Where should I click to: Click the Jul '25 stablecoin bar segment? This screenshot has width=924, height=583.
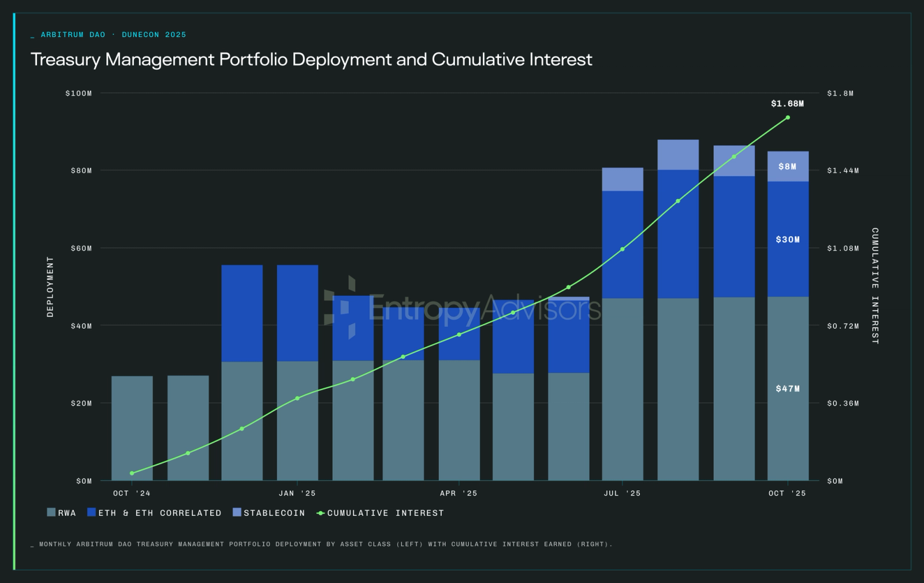(623, 179)
